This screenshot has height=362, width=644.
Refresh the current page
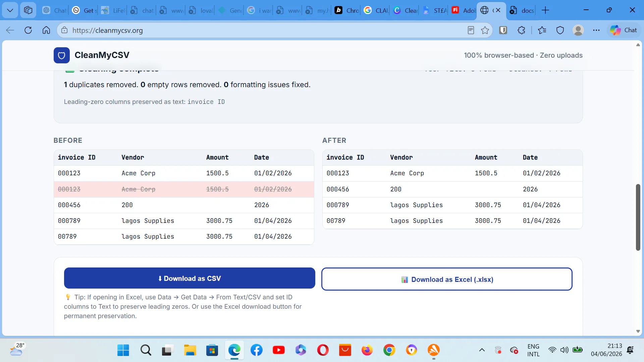28,30
